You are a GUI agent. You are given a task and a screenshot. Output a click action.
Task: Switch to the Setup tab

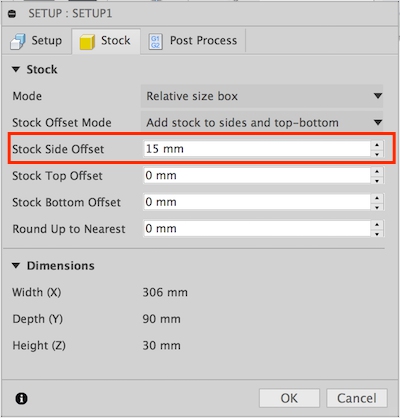coord(36,41)
